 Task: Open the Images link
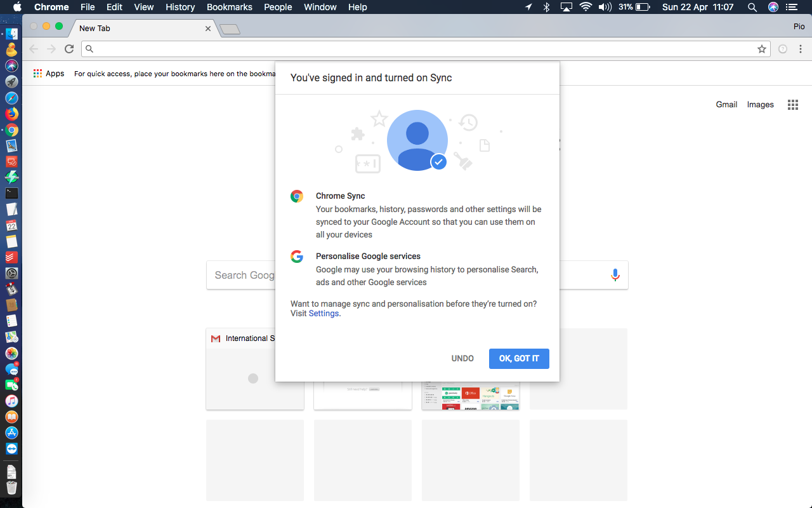[760, 105]
